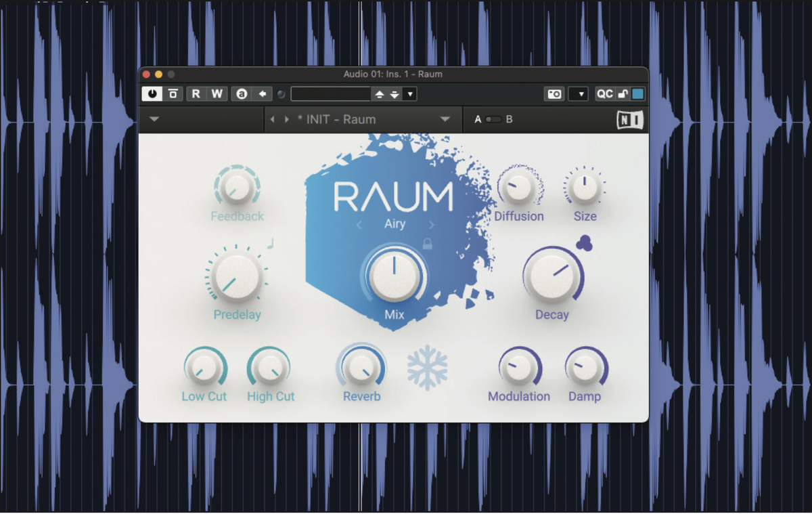Advance to next reverb mode with right arrow
Image resolution: width=812 pixels, height=514 pixels.
click(x=431, y=225)
